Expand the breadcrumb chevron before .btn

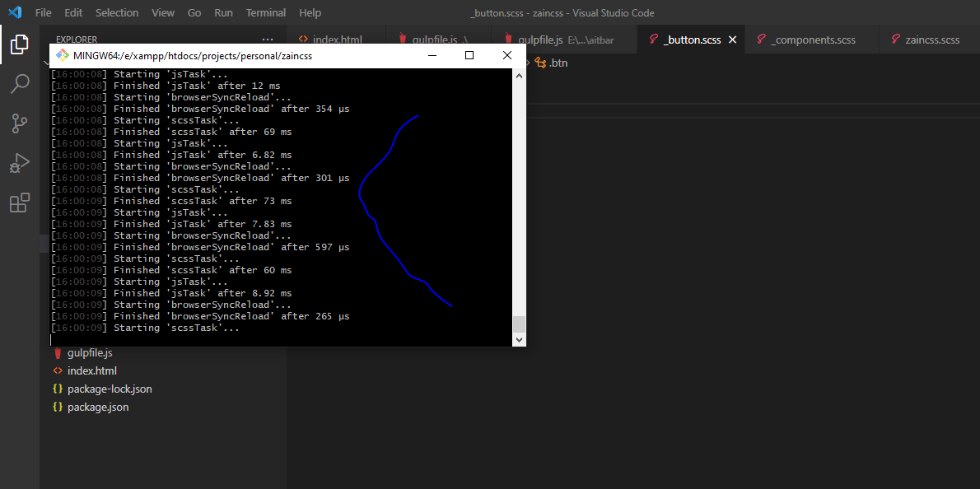click(527, 63)
